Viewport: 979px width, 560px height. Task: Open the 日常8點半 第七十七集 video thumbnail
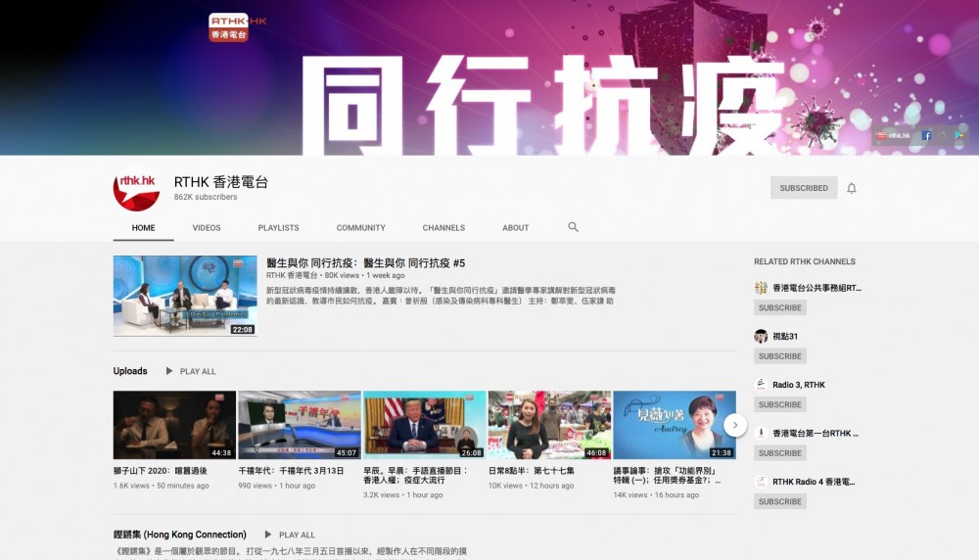(x=549, y=425)
